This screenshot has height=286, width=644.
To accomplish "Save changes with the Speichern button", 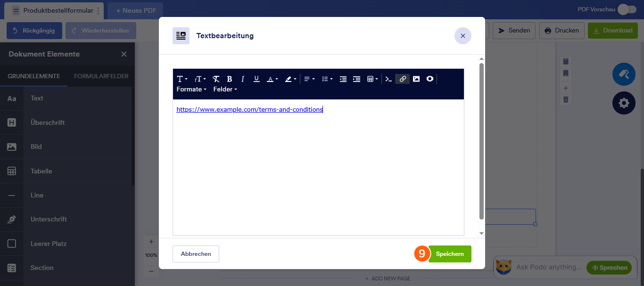I will (x=450, y=253).
